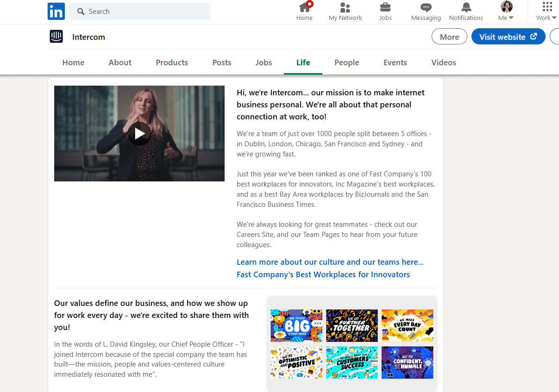Open 'Learn more about our culture' link
This screenshot has height=392, width=559.
[330, 262]
